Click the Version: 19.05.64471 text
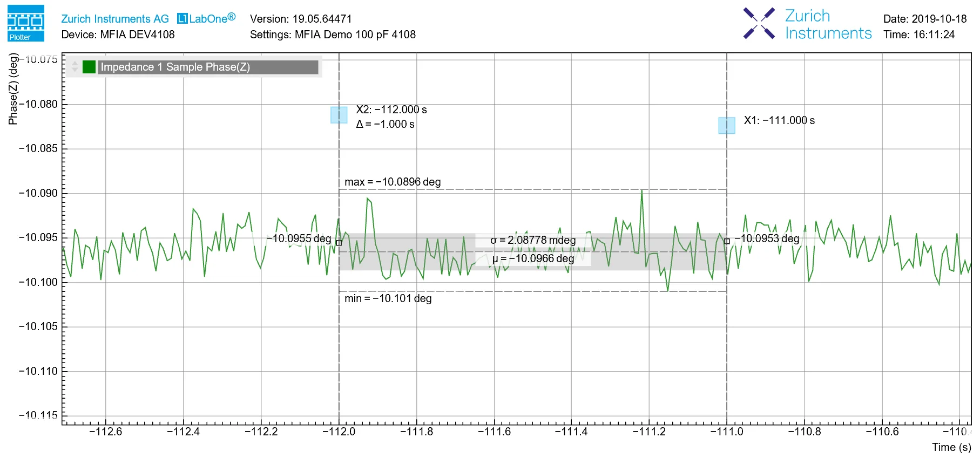The width and height of the screenshot is (980, 458). [x=301, y=19]
